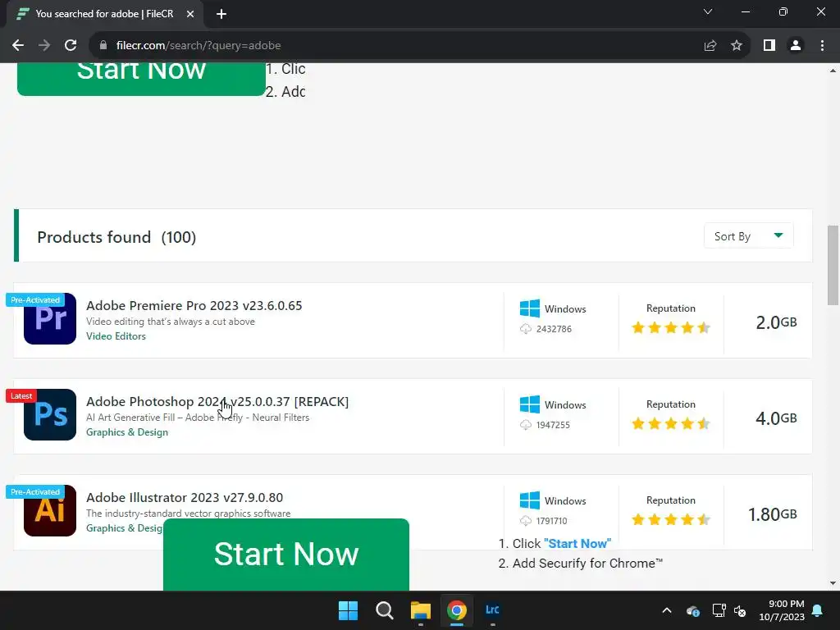Click the scrollbar up arrow
The width and height of the screenshot is (840, 630).
coord(833,71)
